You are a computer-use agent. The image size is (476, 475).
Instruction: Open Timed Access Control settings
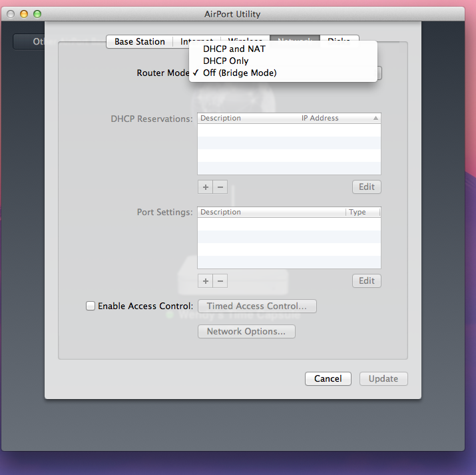(257, 306)
